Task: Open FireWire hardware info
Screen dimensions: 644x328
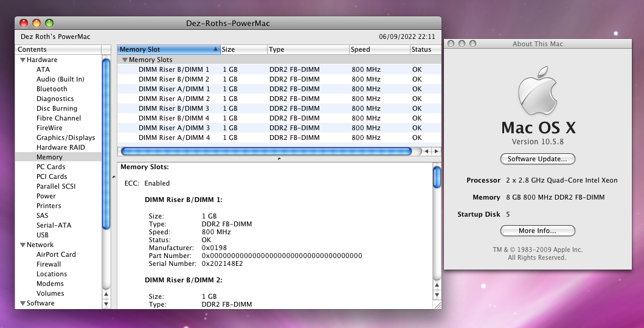Action: [49, 128]
